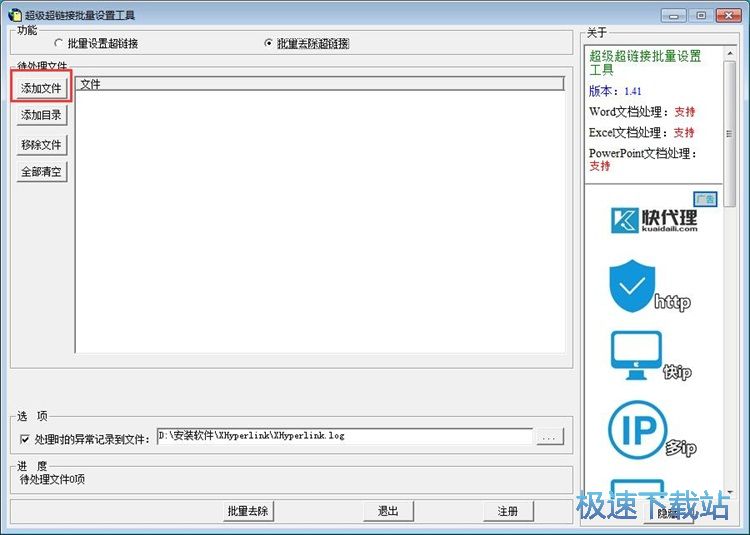The height and width of the screenshot is (535, 750).
Task: Click the 文件 column header
Action: 320,84
